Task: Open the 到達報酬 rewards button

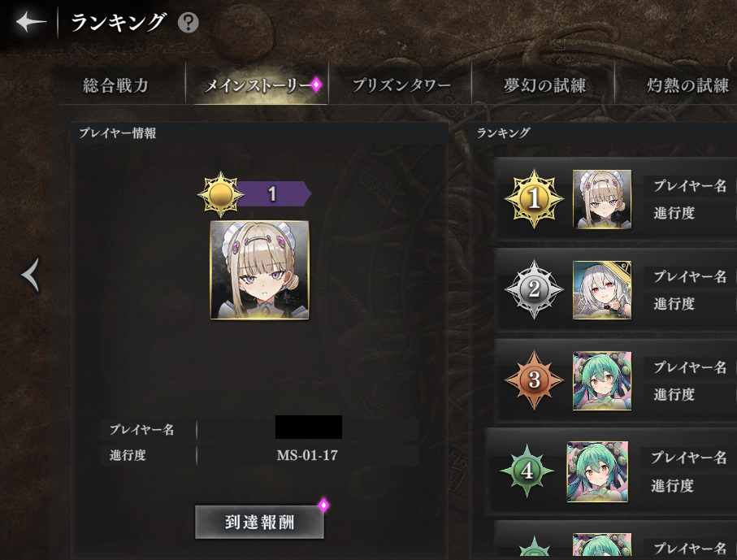Action: coord(259,522)
